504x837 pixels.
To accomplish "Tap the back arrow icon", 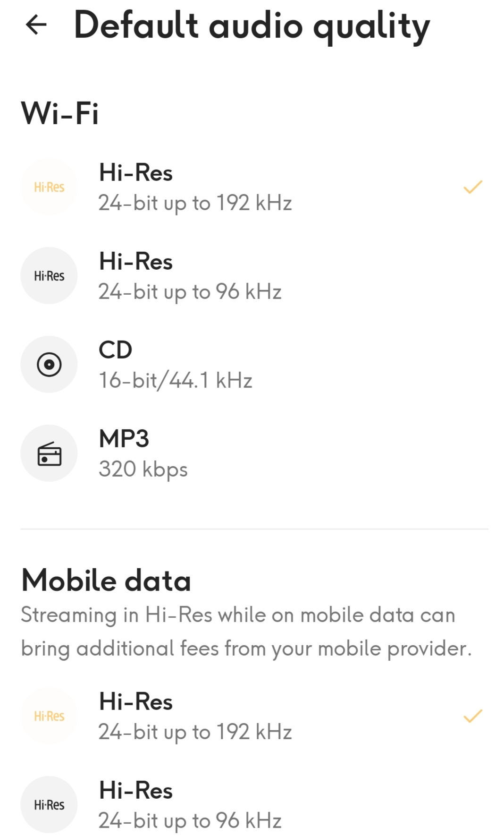I will tap(36, 25).
